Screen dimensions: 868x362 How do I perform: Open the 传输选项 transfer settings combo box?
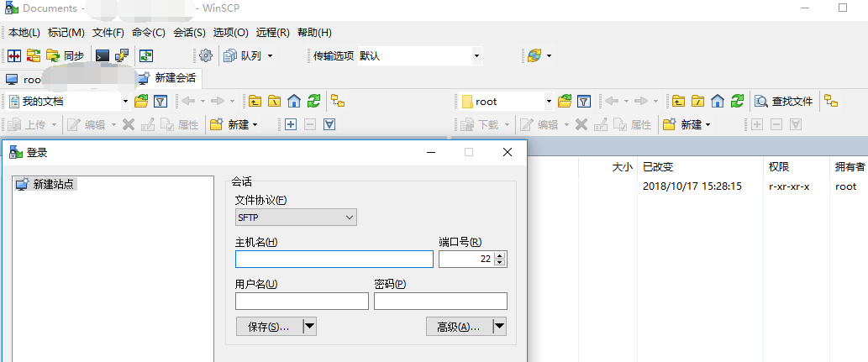pyautogui.click(x=419, y=56)
